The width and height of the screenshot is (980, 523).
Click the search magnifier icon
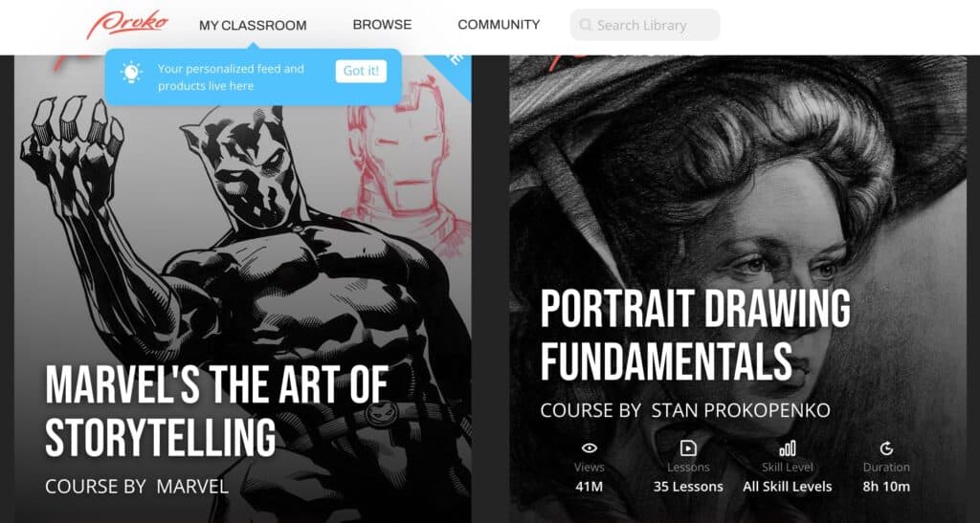coord(586,25)
